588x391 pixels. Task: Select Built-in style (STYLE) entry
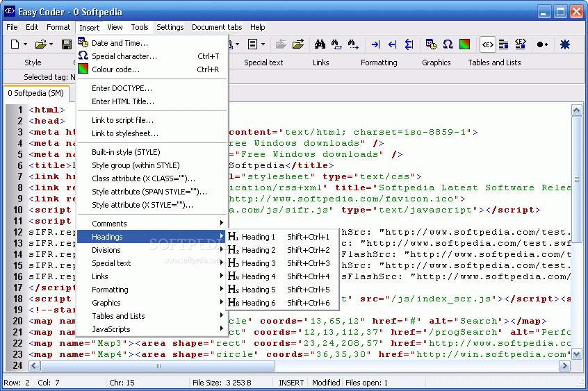[x=152, y=152]
